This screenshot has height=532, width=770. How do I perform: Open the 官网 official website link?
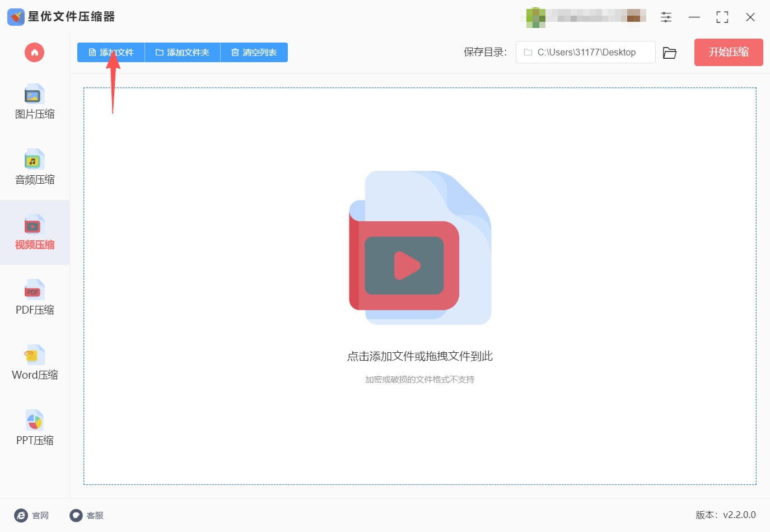pyautogui.click(x=31, y=516)
